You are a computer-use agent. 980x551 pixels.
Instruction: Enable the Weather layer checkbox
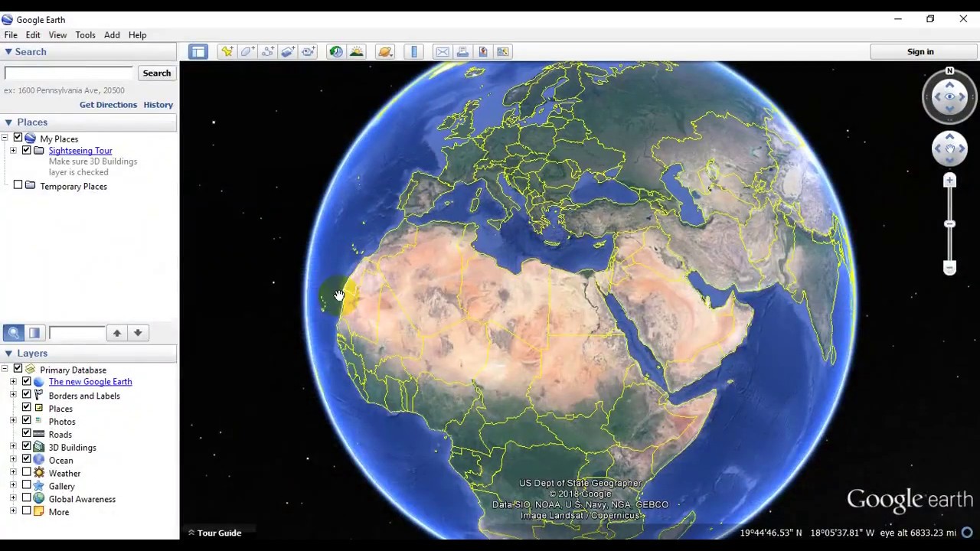tap(26, 472)
